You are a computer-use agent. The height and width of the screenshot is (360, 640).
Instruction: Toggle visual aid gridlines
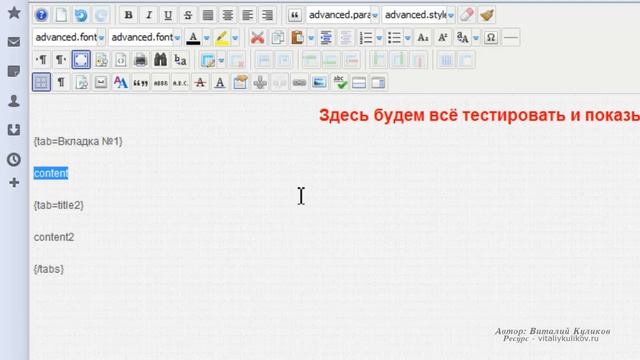point(41,82)
